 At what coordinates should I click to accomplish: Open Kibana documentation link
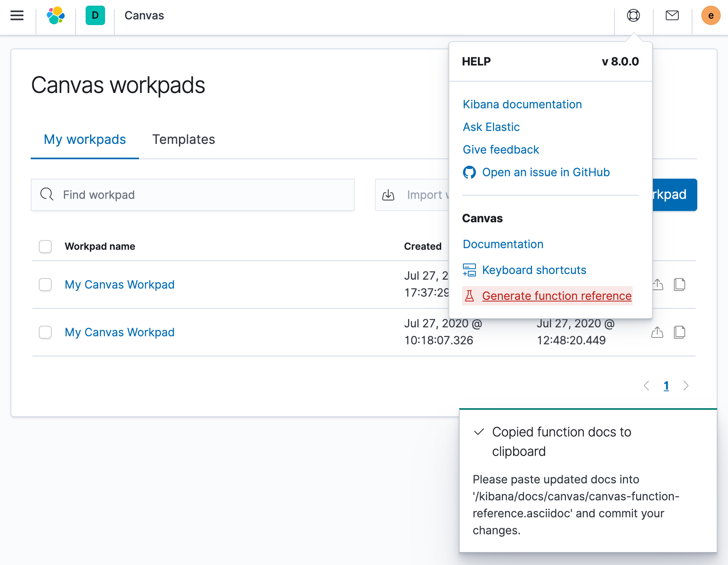pyautogui.click(x=522, y=104)
